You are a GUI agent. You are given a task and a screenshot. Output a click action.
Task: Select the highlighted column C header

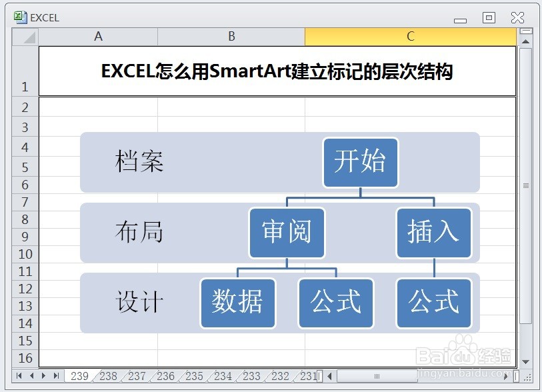click(x=410, y=37)
